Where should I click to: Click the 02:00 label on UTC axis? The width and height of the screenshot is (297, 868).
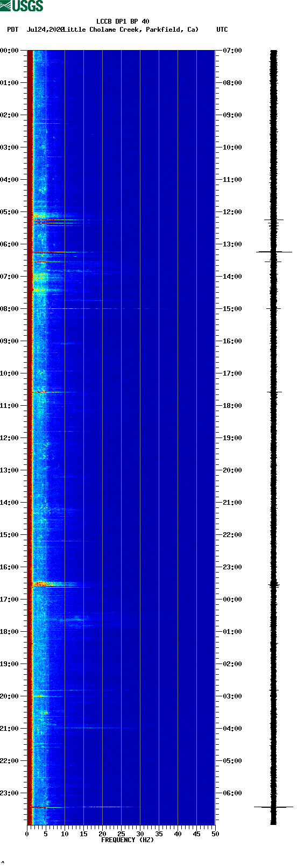pyautogui.click(x=232, y=664)
